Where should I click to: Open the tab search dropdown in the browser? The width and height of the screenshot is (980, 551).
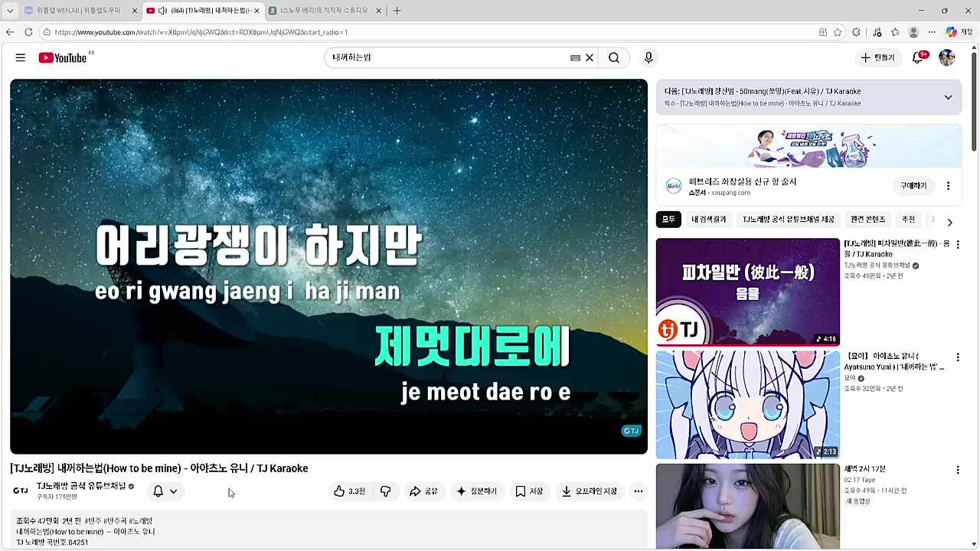(10, 11)
